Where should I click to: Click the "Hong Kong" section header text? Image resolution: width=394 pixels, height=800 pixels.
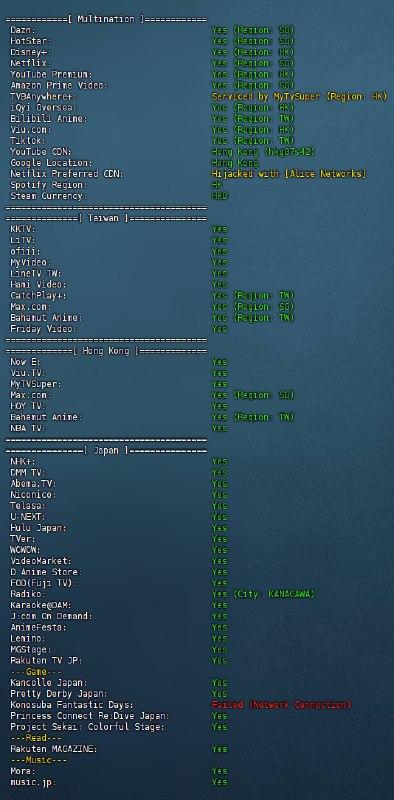tap(106, 351)
